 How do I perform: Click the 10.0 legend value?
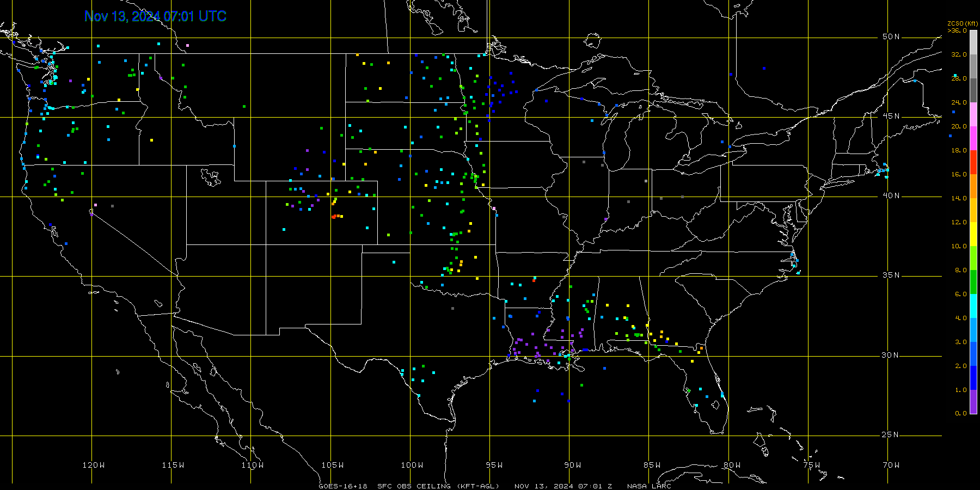(x=959, y=246)
